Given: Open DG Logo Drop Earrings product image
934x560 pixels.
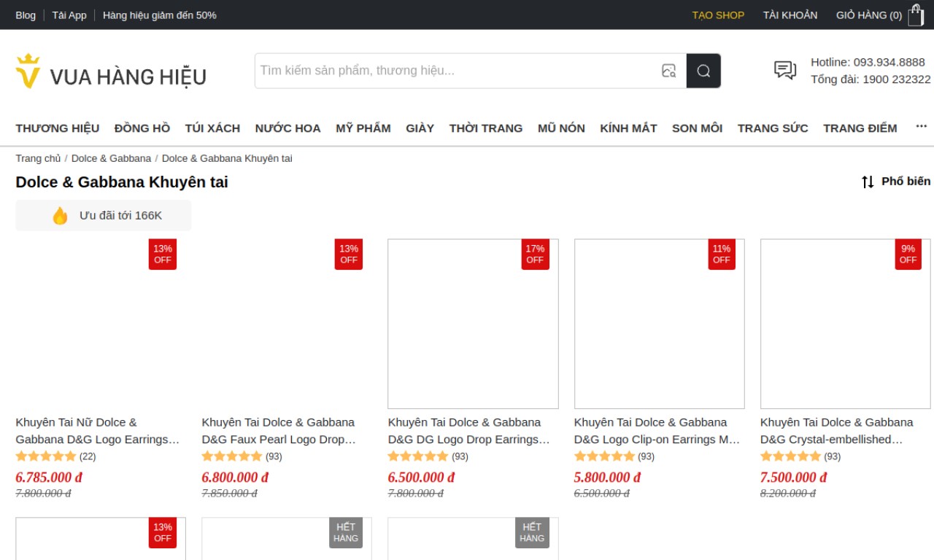Looking at the screenshot, I should click(x=473, y=324).
